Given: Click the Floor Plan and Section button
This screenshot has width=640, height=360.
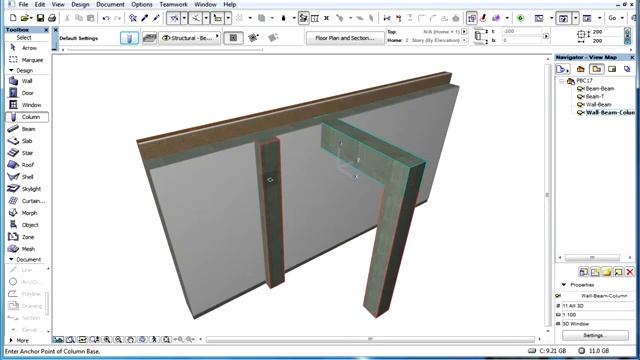Looking at the screenshot, I should coord(345,38).
